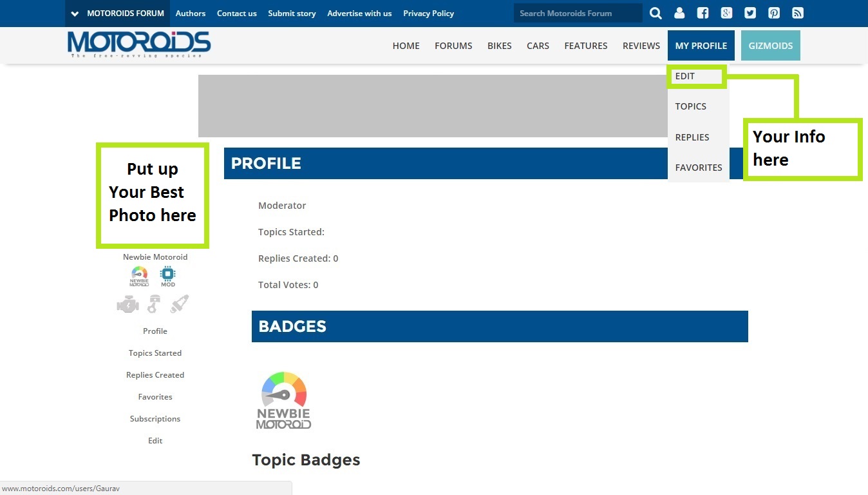The height and width of the screenshot is (495, 868).
Task: Click the small Newbie Motoroid badge in sidebar
Action: tap(139, 277)
